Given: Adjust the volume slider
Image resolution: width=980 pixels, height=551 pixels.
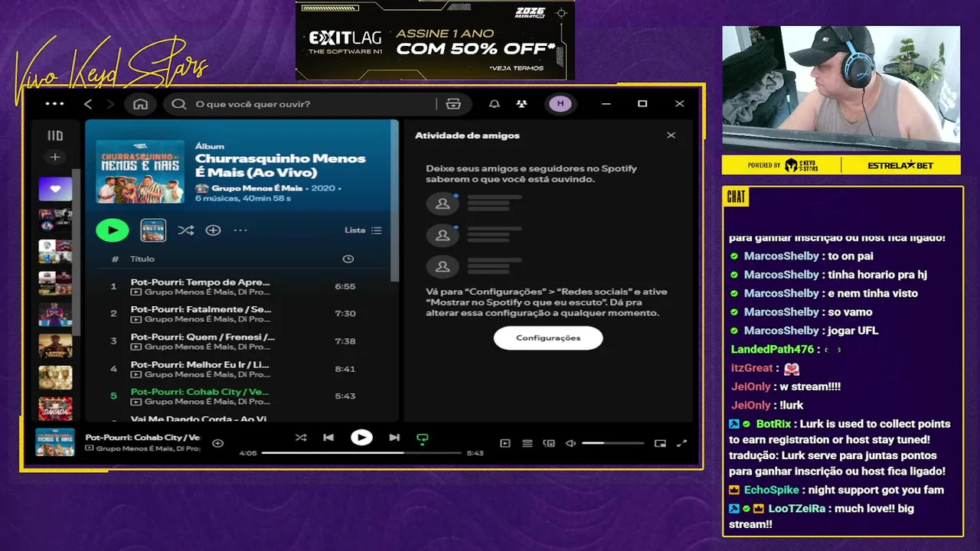Looking at the screenshot, I should 614,443.
